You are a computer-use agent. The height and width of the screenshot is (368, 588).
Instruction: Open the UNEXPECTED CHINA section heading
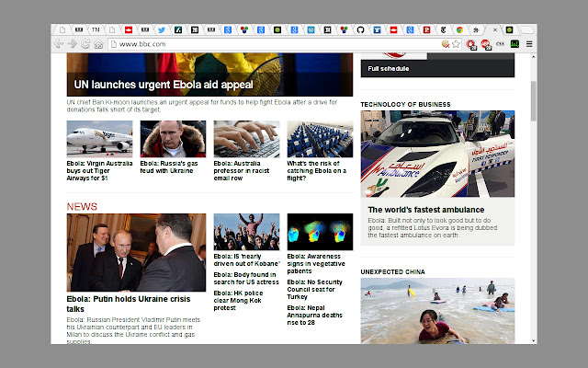[392, 272]
